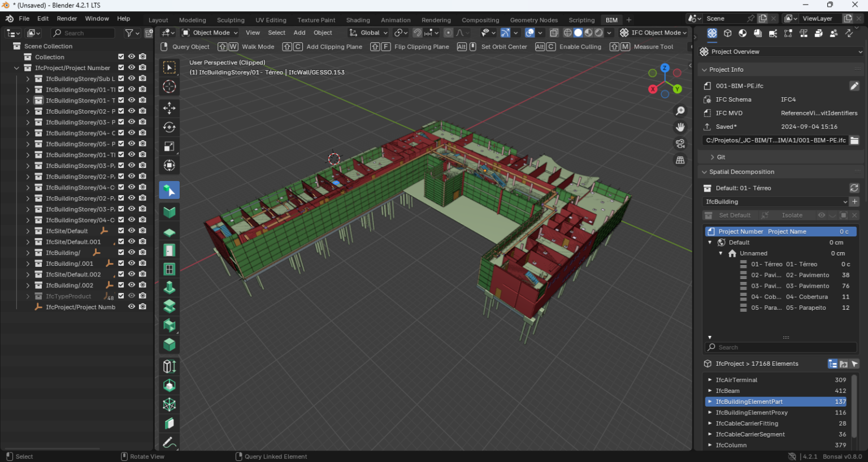Hide IfcSite/Default with its eye toggle
The image size is (868, 462).
pos(131,231)
